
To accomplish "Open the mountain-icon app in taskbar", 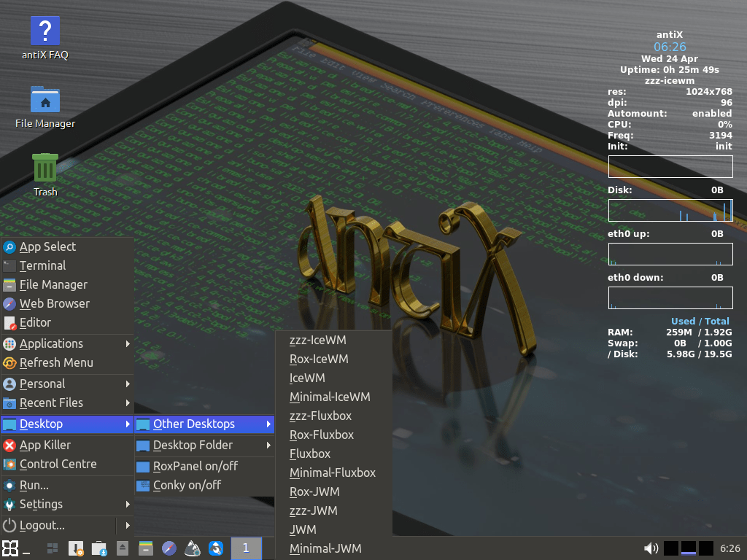I will point(193,548).
